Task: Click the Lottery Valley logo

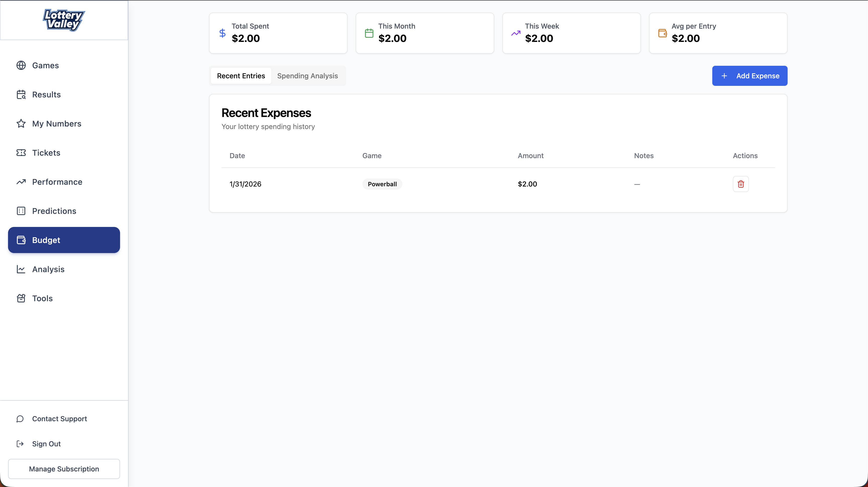Action: pos(63,20)
